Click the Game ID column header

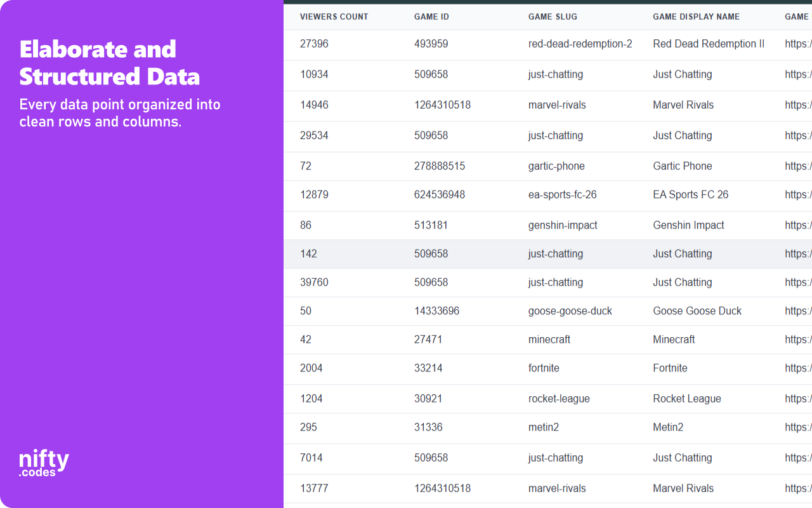coord(431,17)
